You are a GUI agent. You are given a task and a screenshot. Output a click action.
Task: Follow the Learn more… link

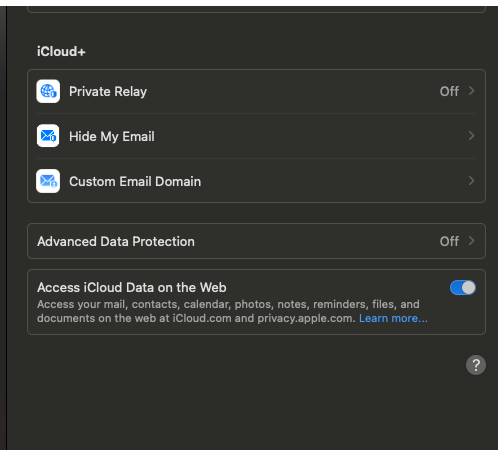click(x=393, y=318)
